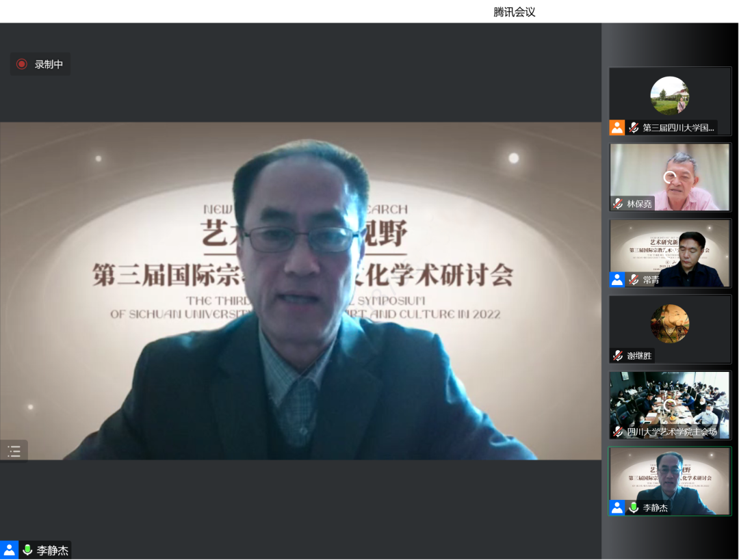
Task: Click muted mic on 第三届四川大学国 tile
Action: [634, 127]
